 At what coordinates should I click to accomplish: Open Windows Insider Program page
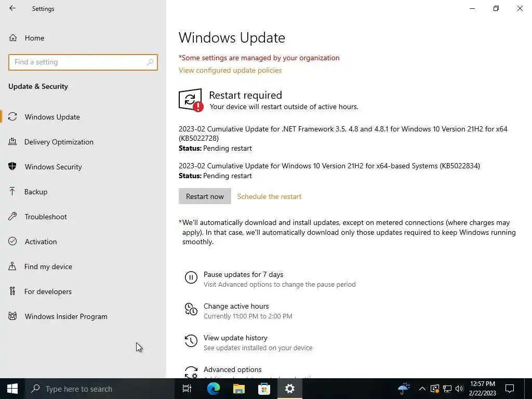pyautogui.click(x=66, y=316)
